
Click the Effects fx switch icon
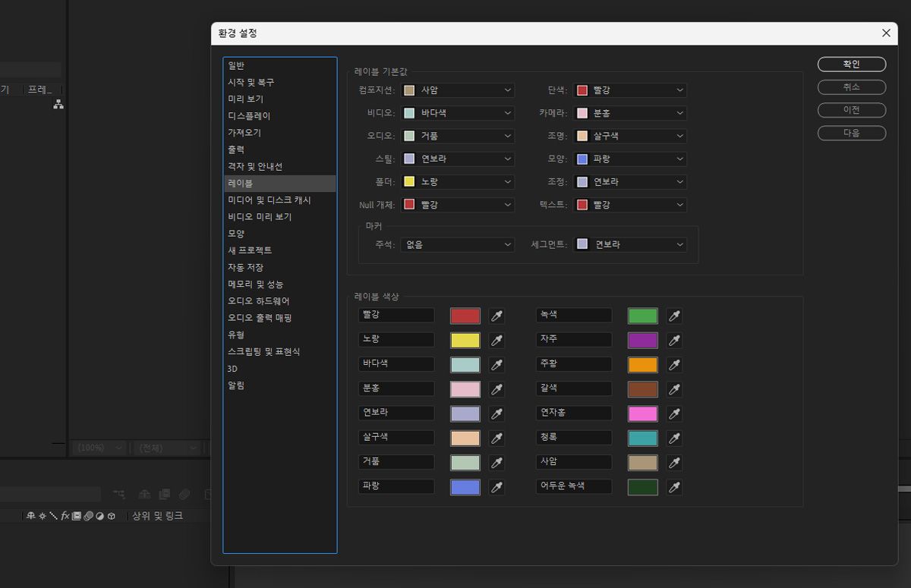click(65, 516)
